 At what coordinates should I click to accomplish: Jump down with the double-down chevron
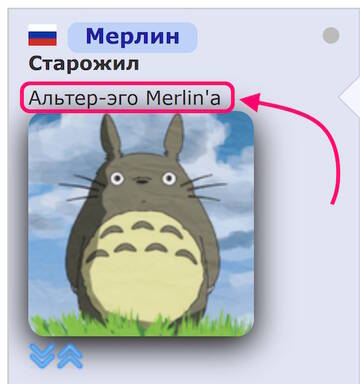click(x=42, y=355)
